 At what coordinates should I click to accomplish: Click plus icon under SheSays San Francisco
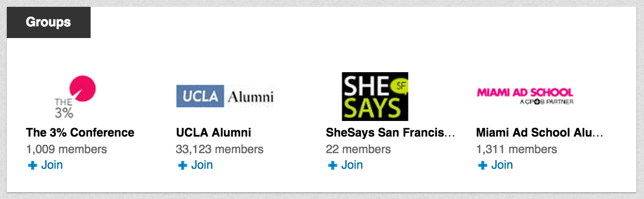coord(333,166)
